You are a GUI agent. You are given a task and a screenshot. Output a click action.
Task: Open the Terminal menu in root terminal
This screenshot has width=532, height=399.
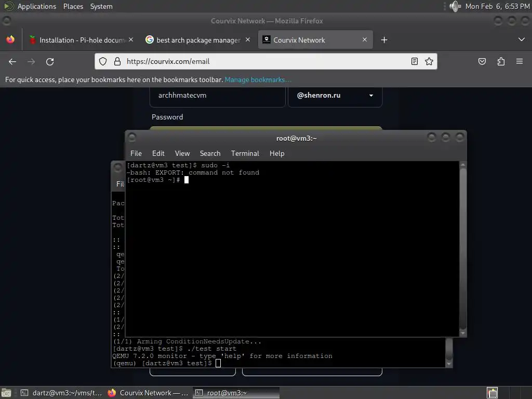245,153
